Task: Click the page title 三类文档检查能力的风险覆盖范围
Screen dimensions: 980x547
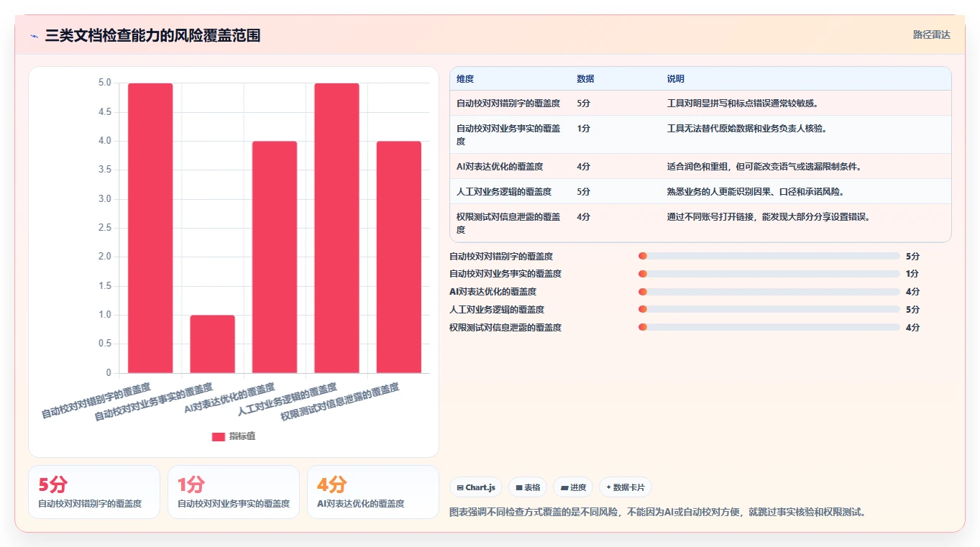Action: click(152, 36)
